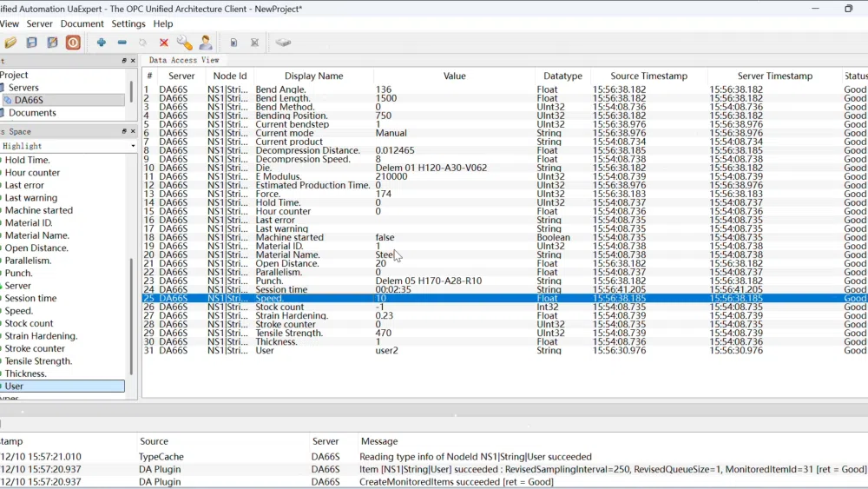Click the change user person icon

[206, 43]
